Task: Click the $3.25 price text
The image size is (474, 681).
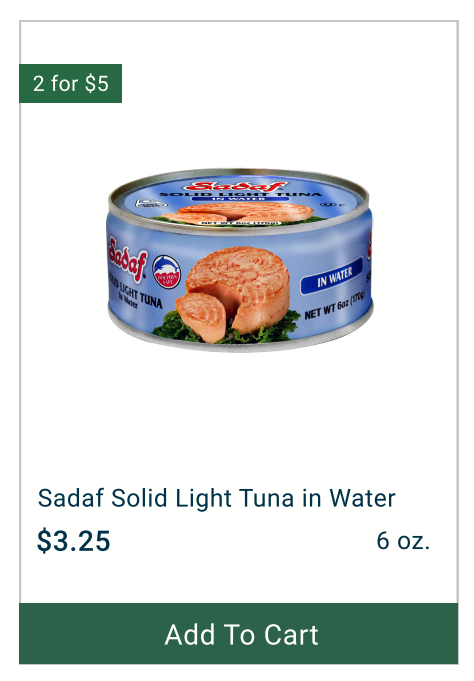Action: click(73, 541)
